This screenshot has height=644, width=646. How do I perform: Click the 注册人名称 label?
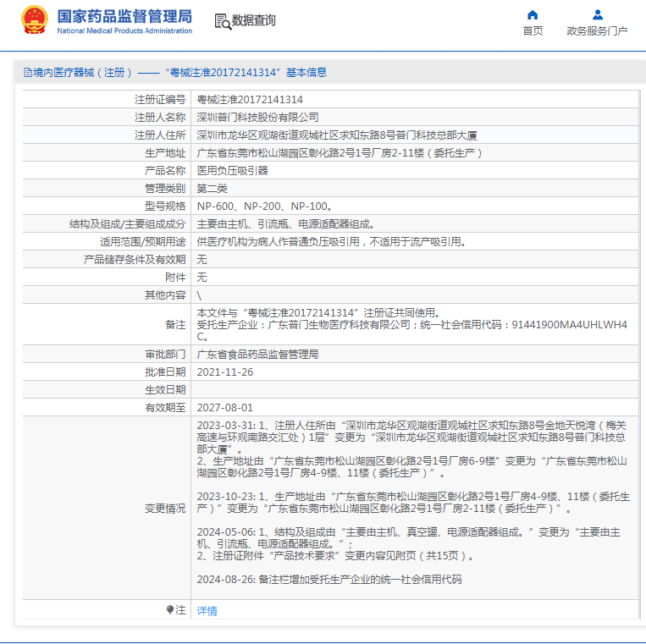pos(160,118)
